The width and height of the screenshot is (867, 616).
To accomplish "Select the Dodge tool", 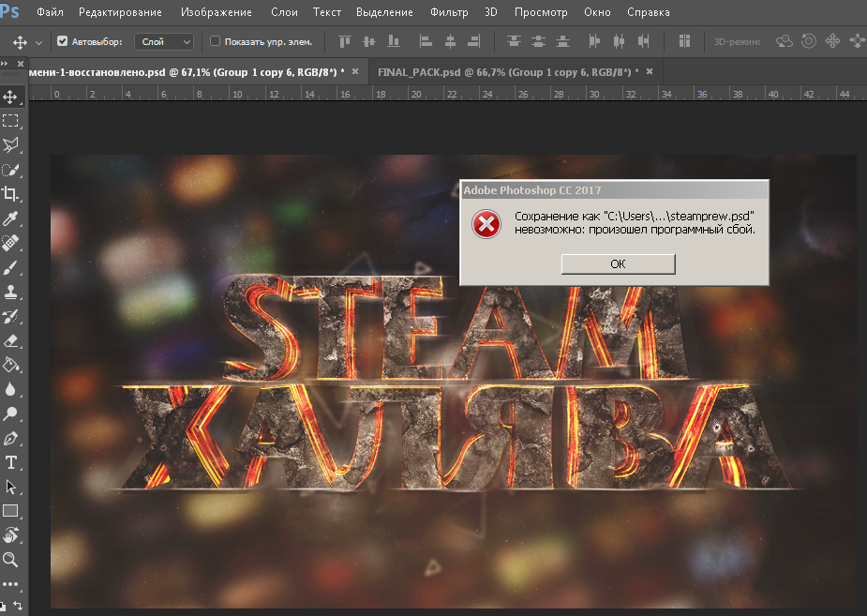I will click(10, 413).
